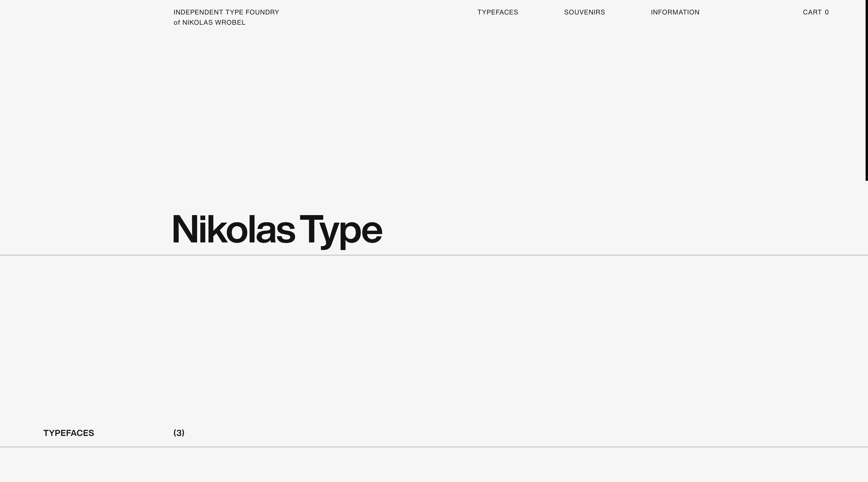The height and width of the screenshot is (482, 868).
Task: Click the word "FOUNDRY" in the header
Action: click(262, 12)
